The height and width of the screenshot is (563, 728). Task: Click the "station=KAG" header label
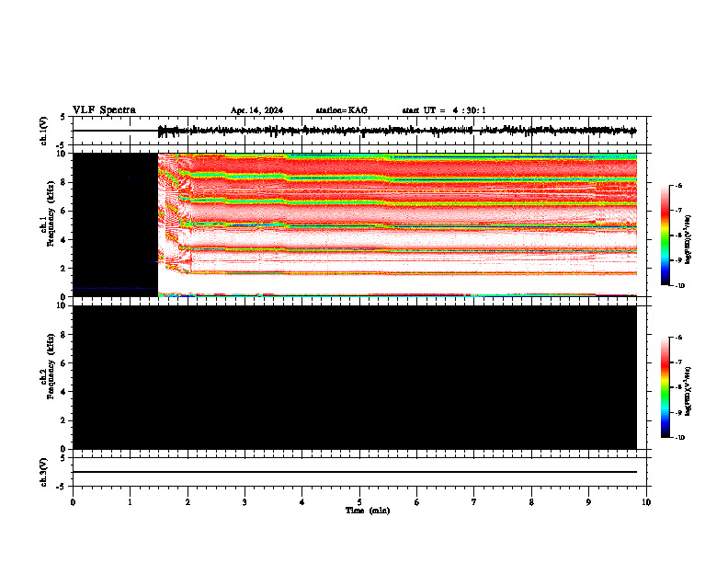pos(341,110)
